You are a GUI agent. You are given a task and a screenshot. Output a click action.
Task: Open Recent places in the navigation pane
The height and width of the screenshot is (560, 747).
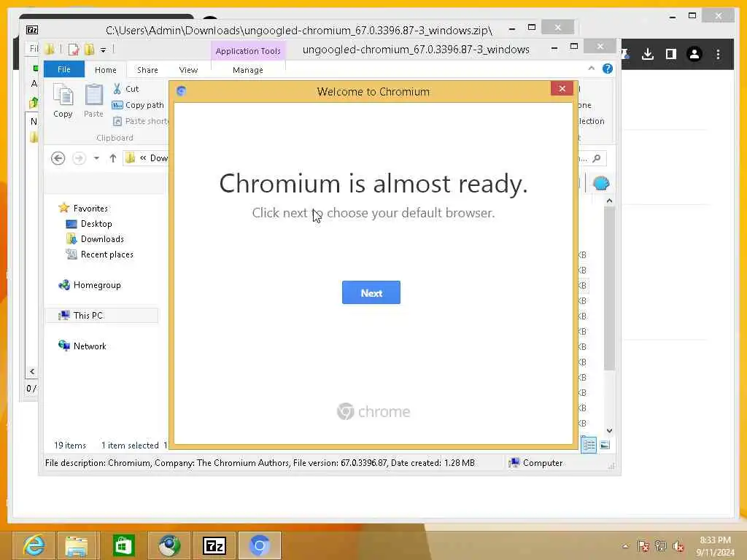(x=99, y=254)
